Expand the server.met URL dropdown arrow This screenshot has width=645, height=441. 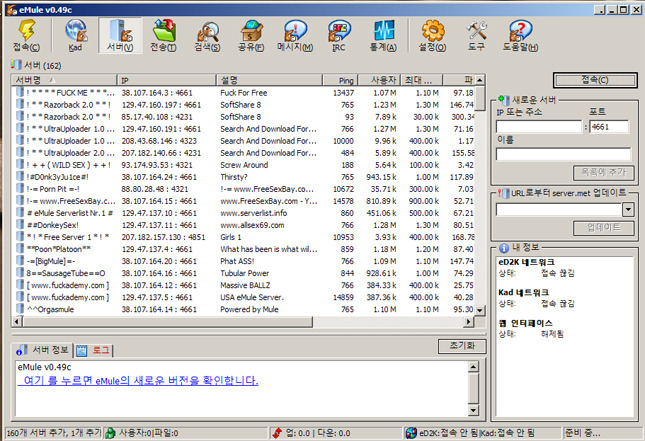pos(628,209)
